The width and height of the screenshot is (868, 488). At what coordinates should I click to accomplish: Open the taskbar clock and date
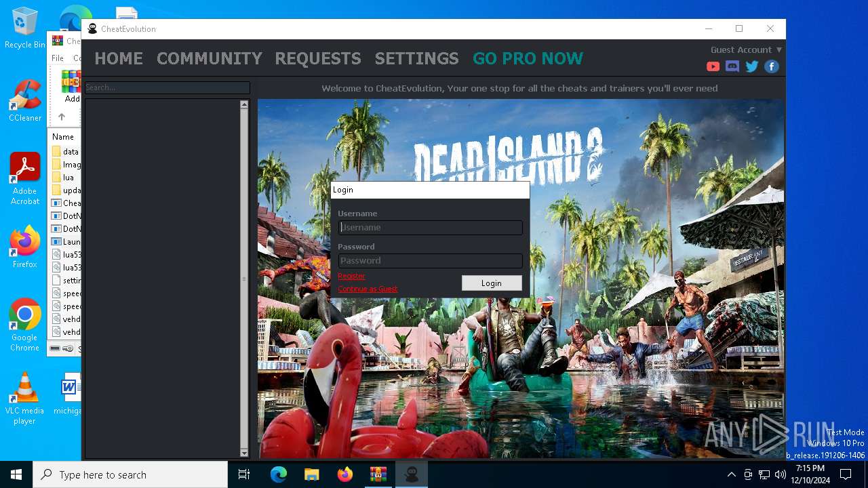[x=810, y=474]
